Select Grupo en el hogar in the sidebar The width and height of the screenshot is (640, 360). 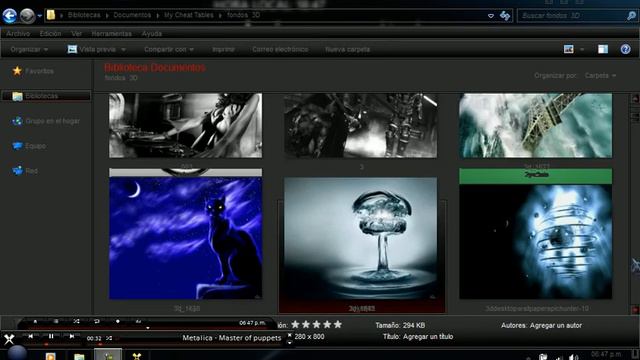[x=46, y=121]
